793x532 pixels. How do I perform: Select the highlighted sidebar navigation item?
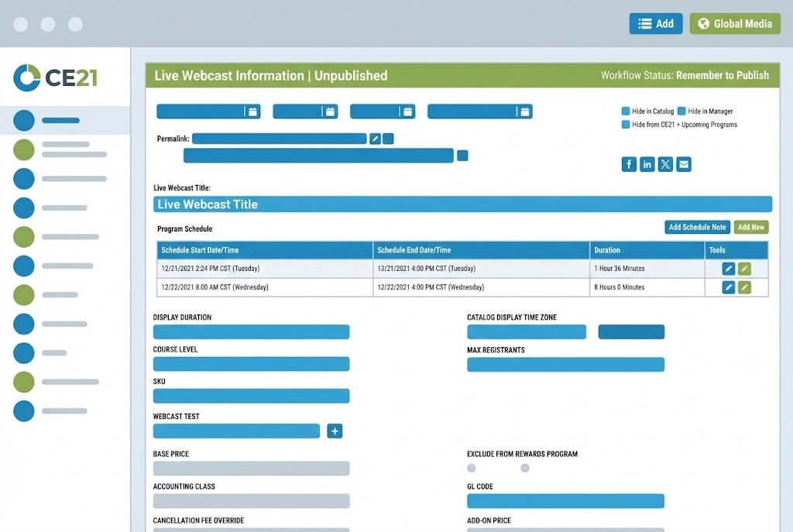pos(48,120)
